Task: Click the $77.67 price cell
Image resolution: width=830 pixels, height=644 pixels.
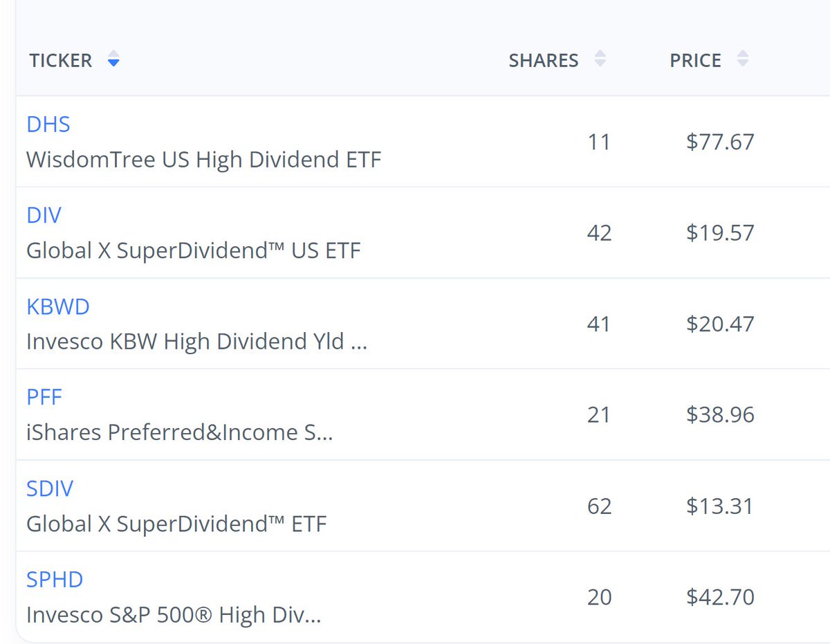Action: 720,142
